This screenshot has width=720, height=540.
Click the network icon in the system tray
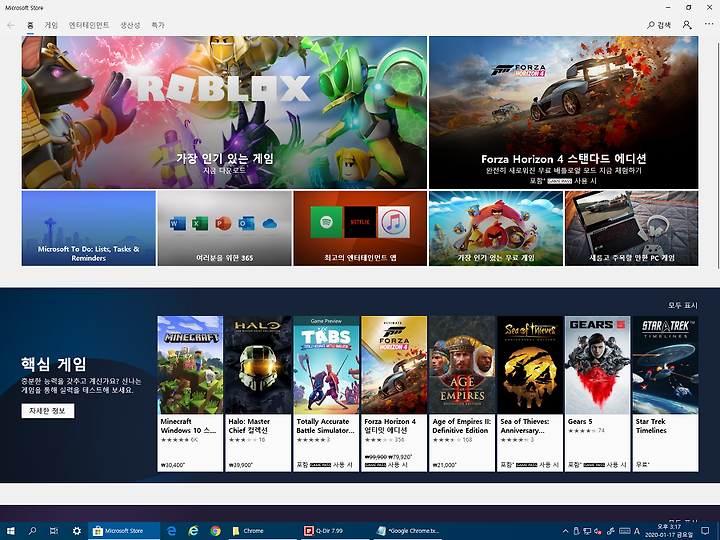coord(587,531)
